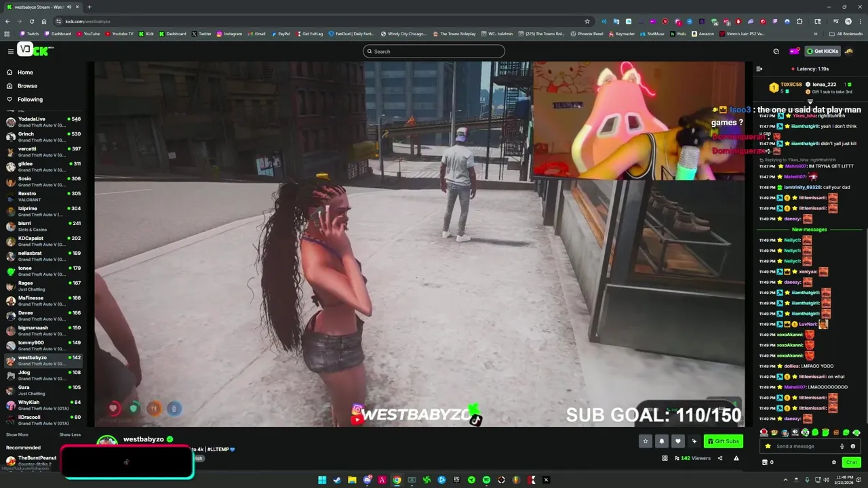Open the PayPal bookmark
The height and width of the screenshot is (488, 868).
point(281,34)
